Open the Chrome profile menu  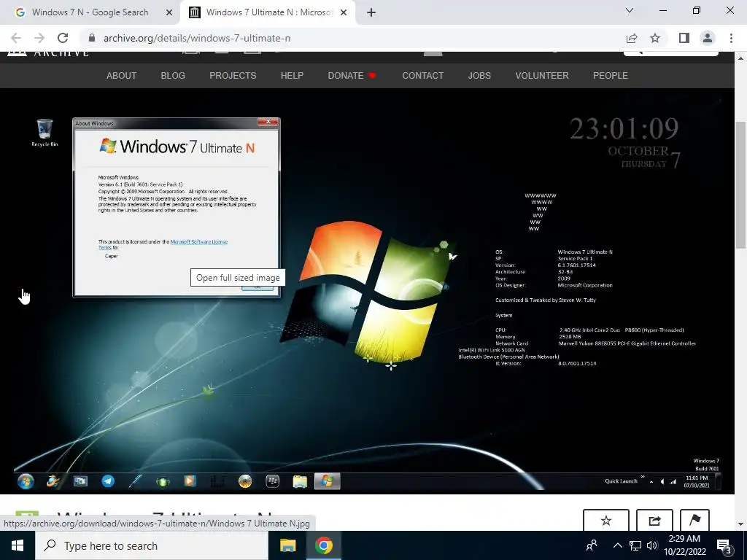coord(708,38)
